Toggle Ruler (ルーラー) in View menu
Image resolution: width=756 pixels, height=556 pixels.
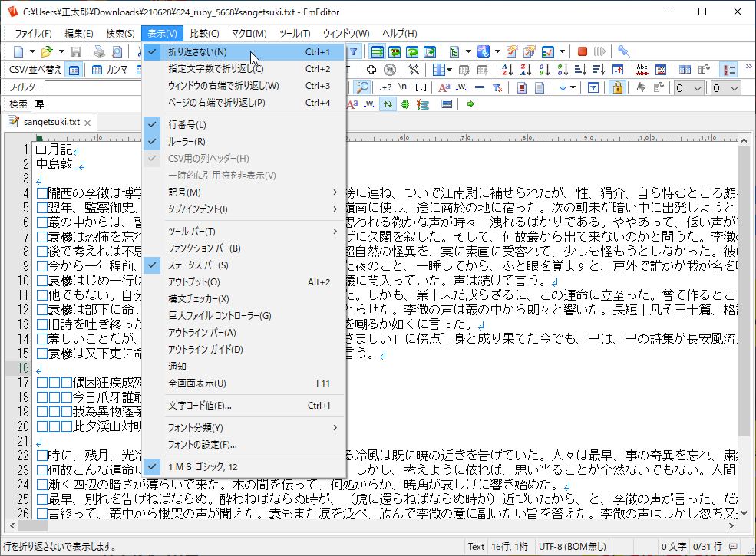(244, 142)
